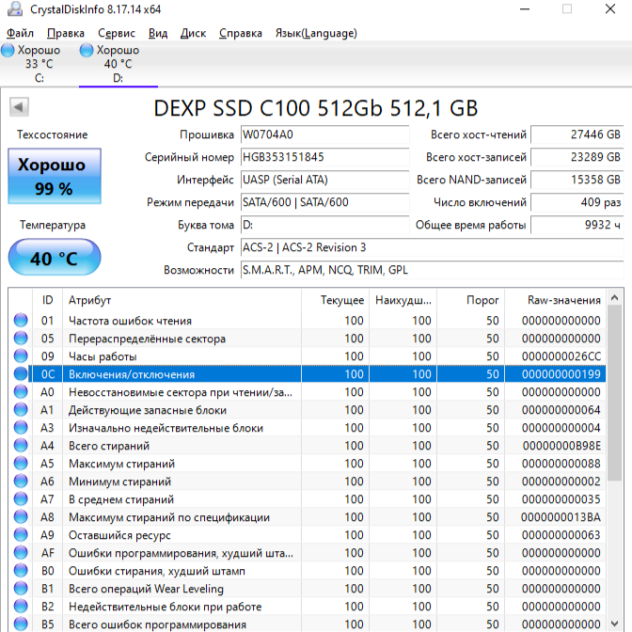Select the Частота ошибок чтения attribute text
Image resolution: width=632 pixels, height=632 pixels.
coord(130,321)
